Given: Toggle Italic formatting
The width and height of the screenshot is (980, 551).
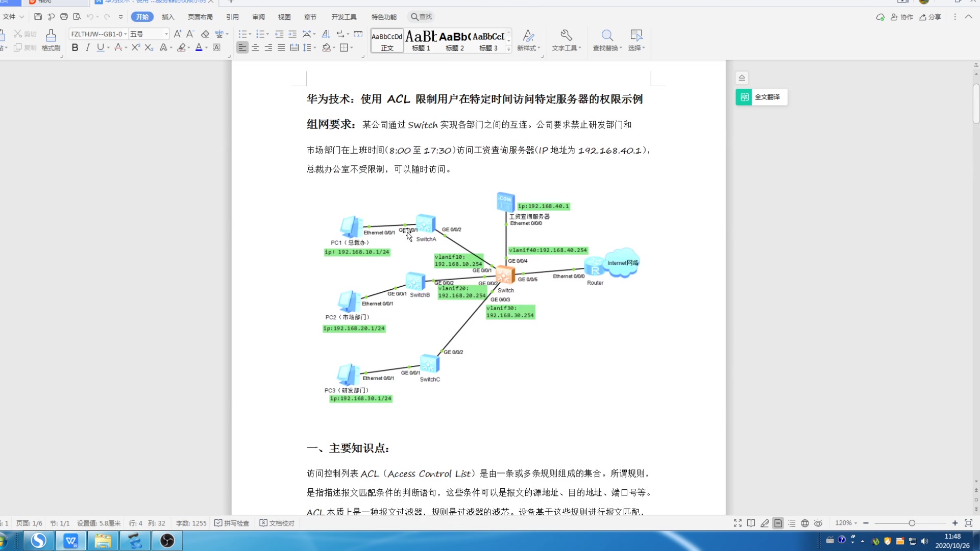Looking at the screenshot, I should coord(88,47).
